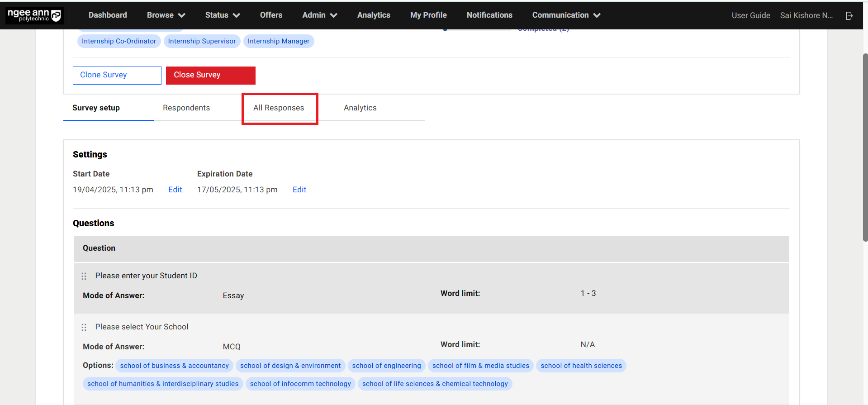The height and width of the screenshot is (405, 868).
Task: Edit the survey Start Date
Action: click(x=175, y=190)
